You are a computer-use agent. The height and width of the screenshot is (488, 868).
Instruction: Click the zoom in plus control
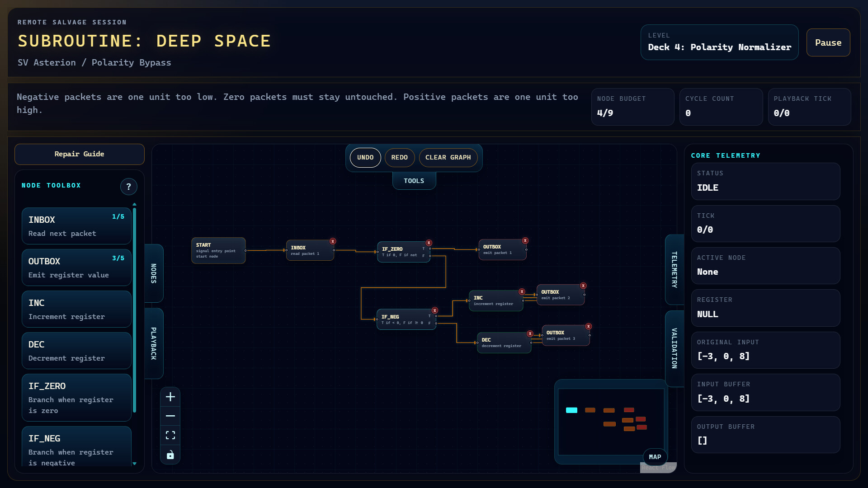(170, 397)
